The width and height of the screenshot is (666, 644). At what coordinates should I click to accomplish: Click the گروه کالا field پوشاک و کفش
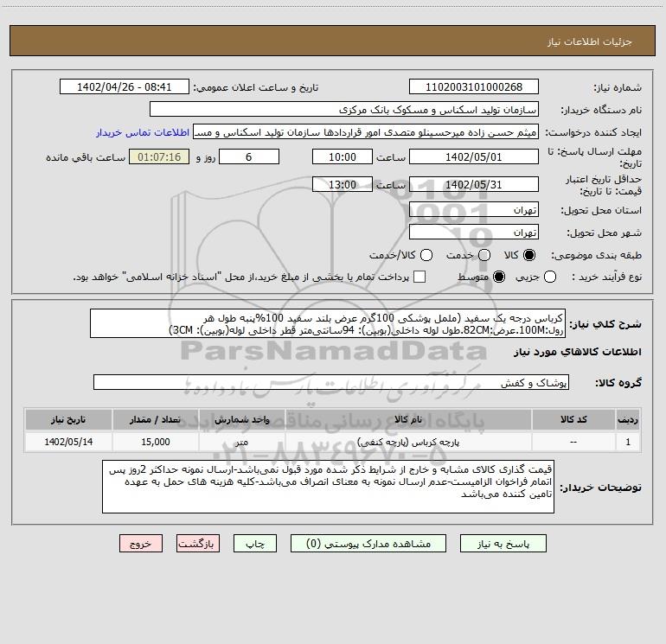tap(331, 382)
